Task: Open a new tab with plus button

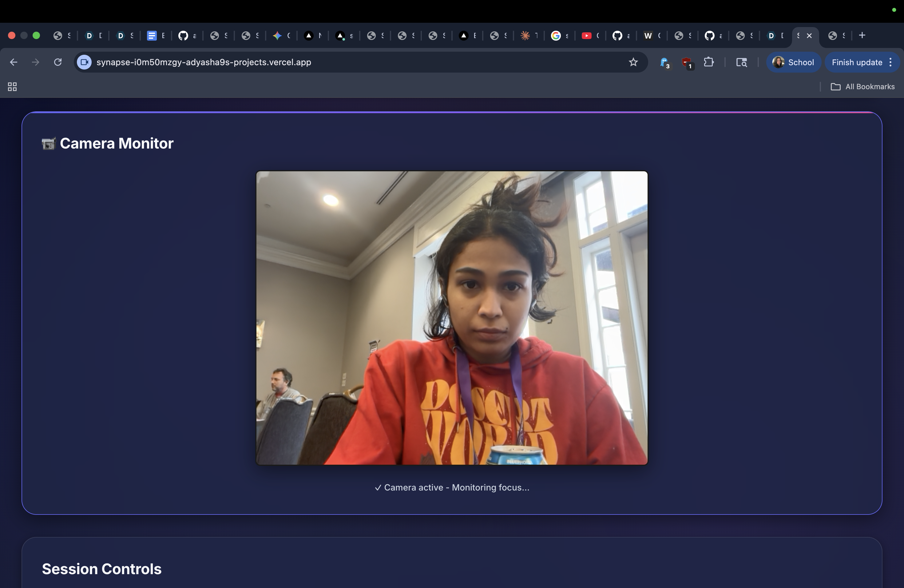Action: (862, 35)
